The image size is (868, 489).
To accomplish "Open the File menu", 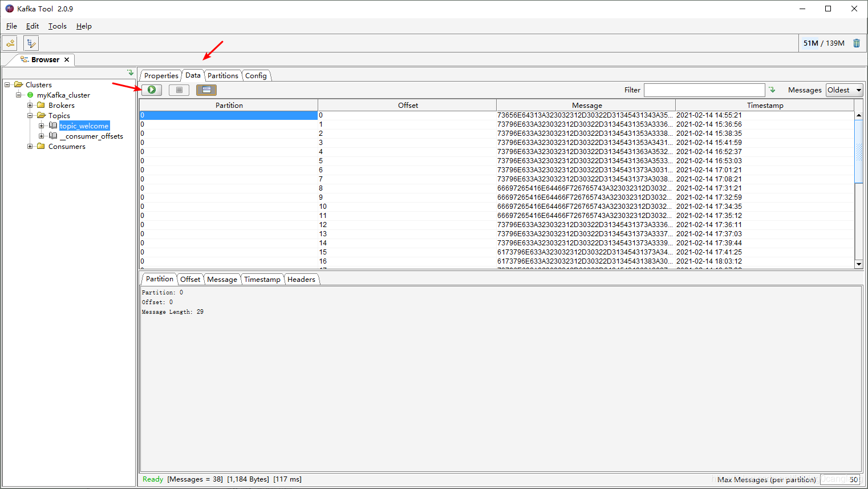I will tap(11, 26).
